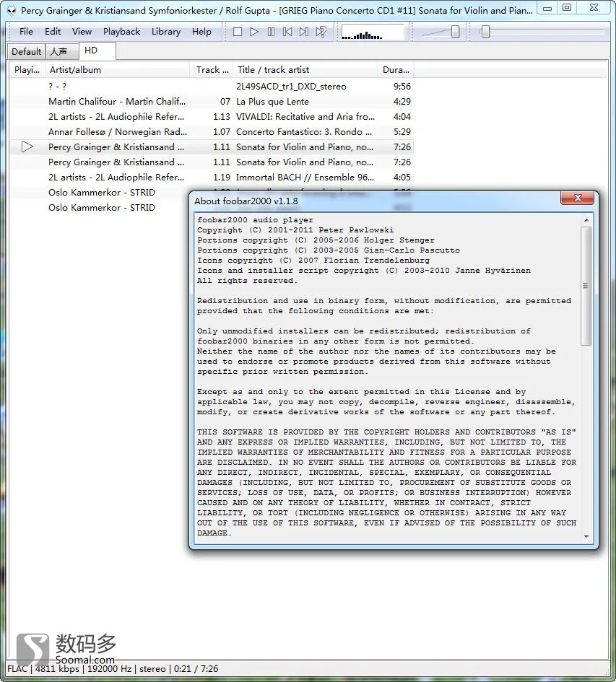Select the first Oslo Kammerkor - STRID row
This screenshot has width=616, height=682.
[101, 193]
